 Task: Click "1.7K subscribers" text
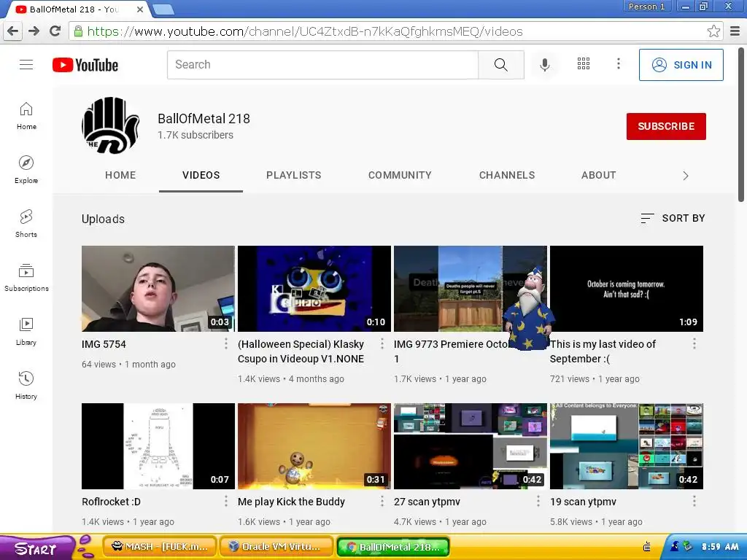coord(196,135)
